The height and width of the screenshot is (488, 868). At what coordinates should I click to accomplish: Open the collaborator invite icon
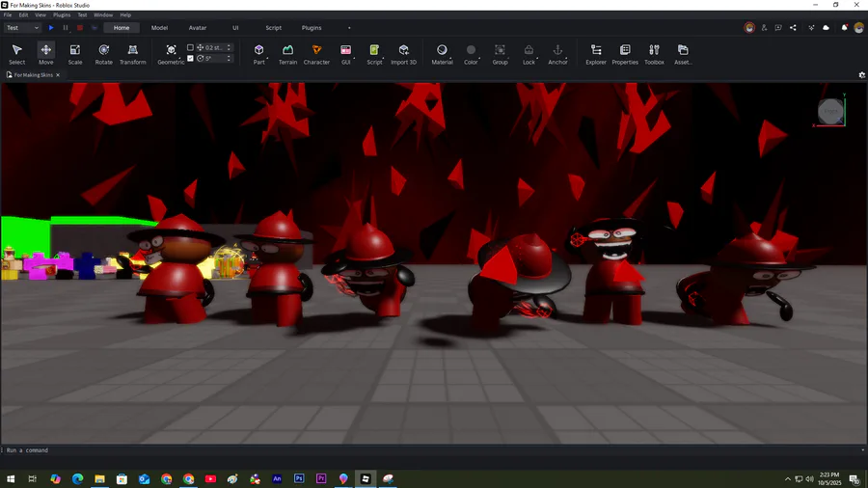click(x=764, y=28)
